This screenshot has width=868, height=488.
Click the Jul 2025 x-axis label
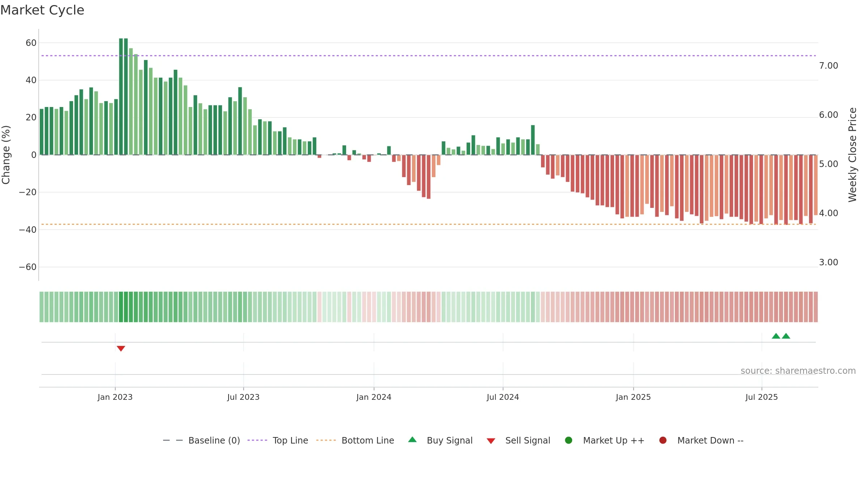762,397
